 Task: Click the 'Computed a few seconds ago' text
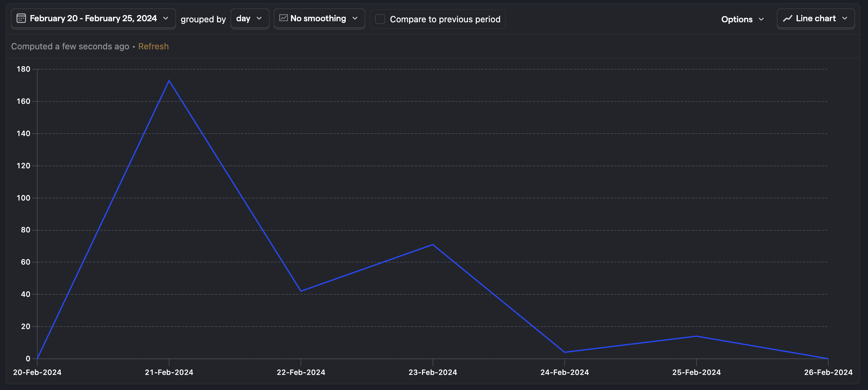click(x=70, y=46)
